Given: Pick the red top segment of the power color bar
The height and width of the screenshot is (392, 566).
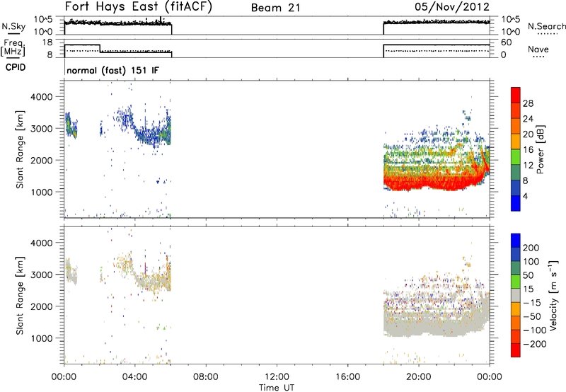Looking at the screenshot, I should coord(516,95).
